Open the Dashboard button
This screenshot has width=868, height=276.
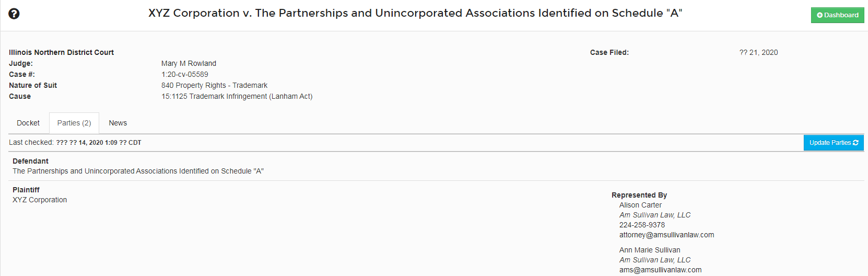tap(837, 15)
